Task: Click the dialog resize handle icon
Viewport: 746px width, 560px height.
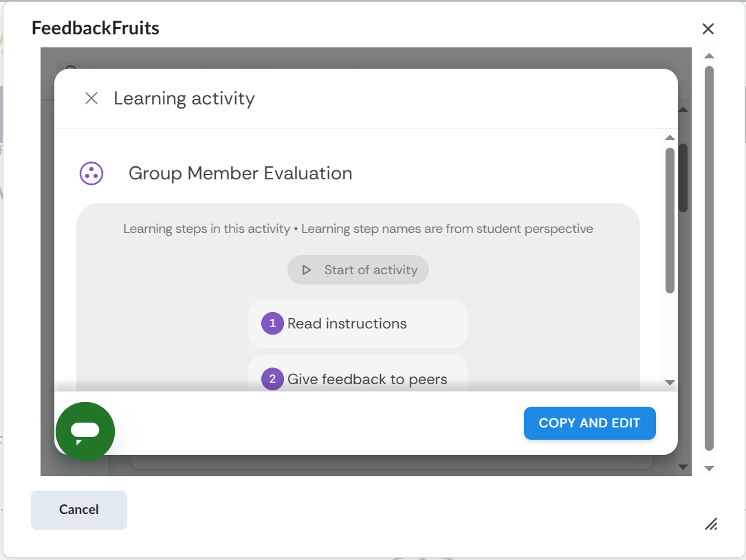Action: (712, 524)
